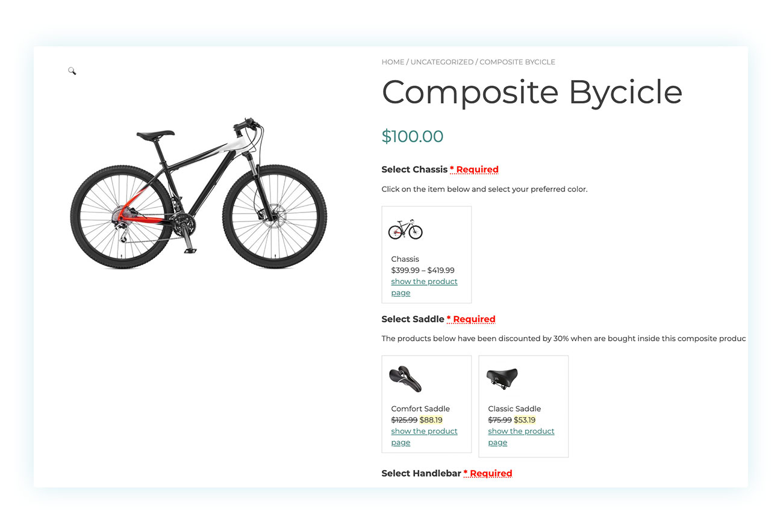Open the UNCATEGORIZED breadcrumb link
This screenshot has width=783, height=532.
point(442,62)
